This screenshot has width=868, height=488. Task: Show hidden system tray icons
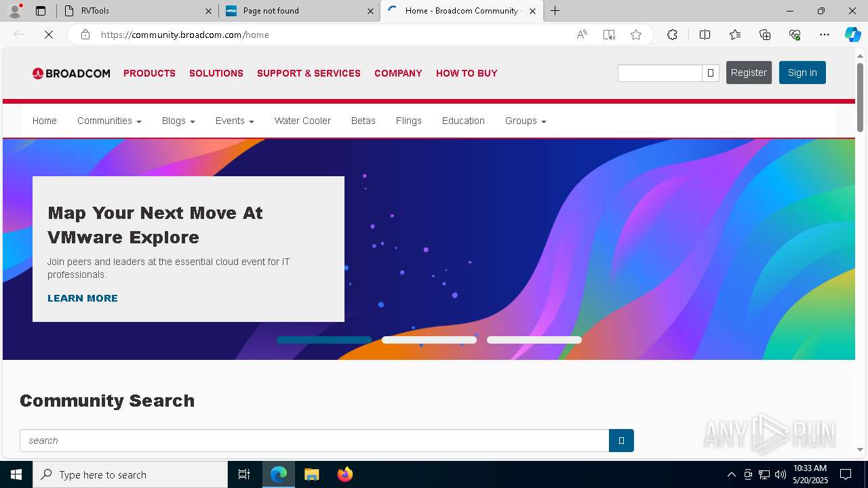coord(731,474)
